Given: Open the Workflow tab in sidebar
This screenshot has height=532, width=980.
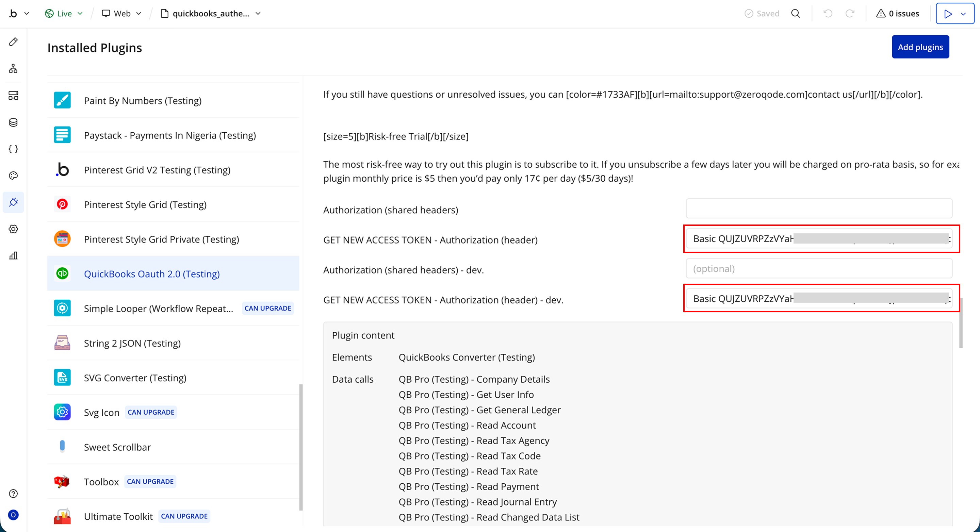Looking at the screenshot, I should [13, 68].
